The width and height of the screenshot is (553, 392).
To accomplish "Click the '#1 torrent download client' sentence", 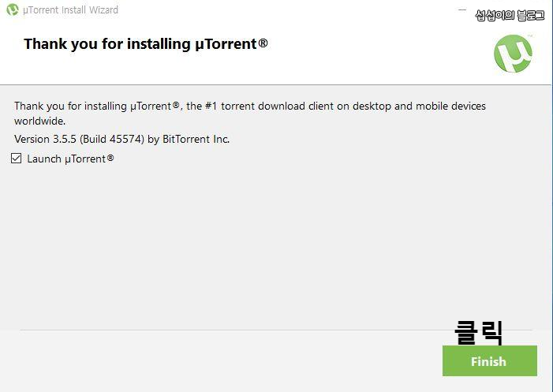I will point(271,106).
